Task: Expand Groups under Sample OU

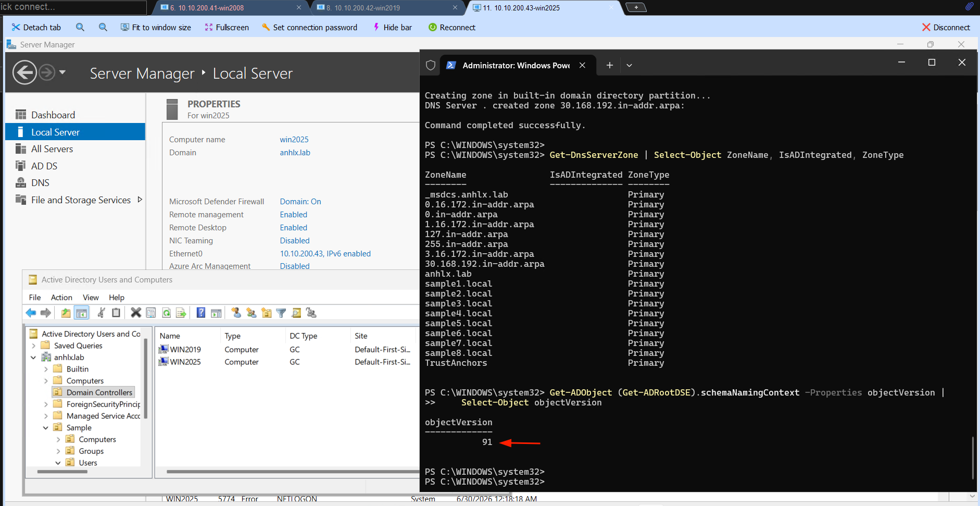Action: (x=58, y=451)
